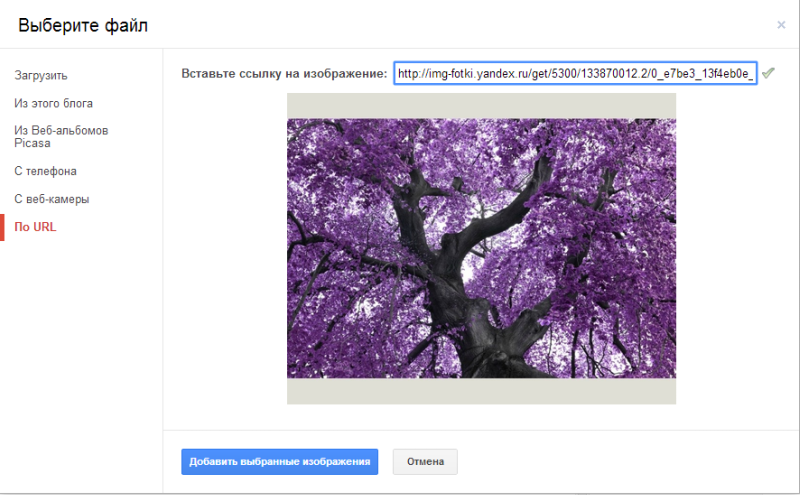Open the Загрузить upload section
This screenshot has width=800, height=495.
pos(41,76)
